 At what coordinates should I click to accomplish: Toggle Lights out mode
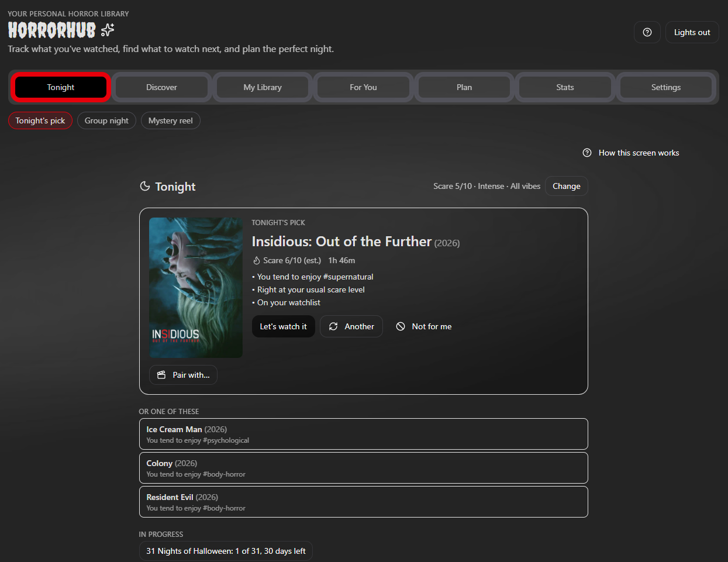(x=692, y=32)
